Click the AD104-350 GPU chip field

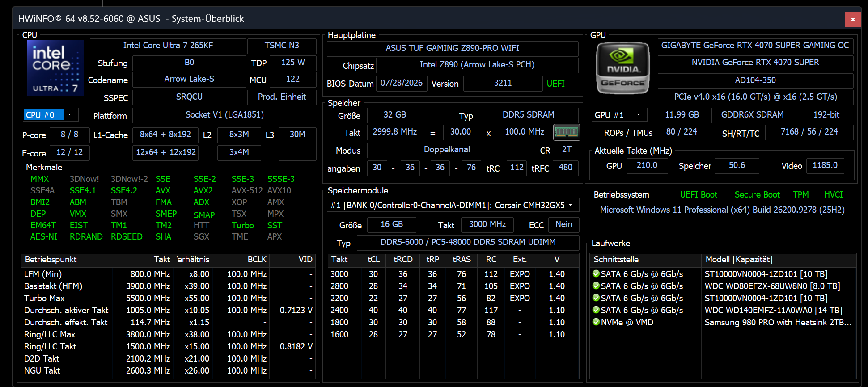pyautogui.click(x=755, y=80)
